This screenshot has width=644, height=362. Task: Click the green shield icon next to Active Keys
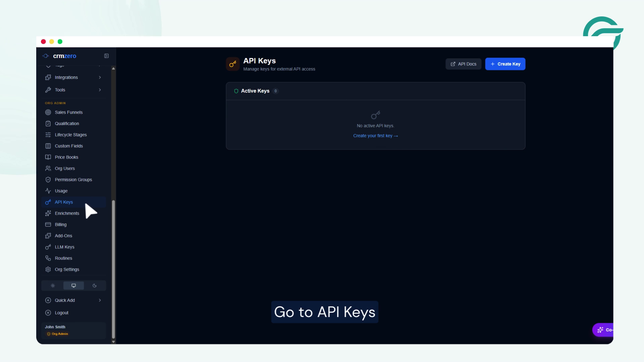click(x=236, y=91)
